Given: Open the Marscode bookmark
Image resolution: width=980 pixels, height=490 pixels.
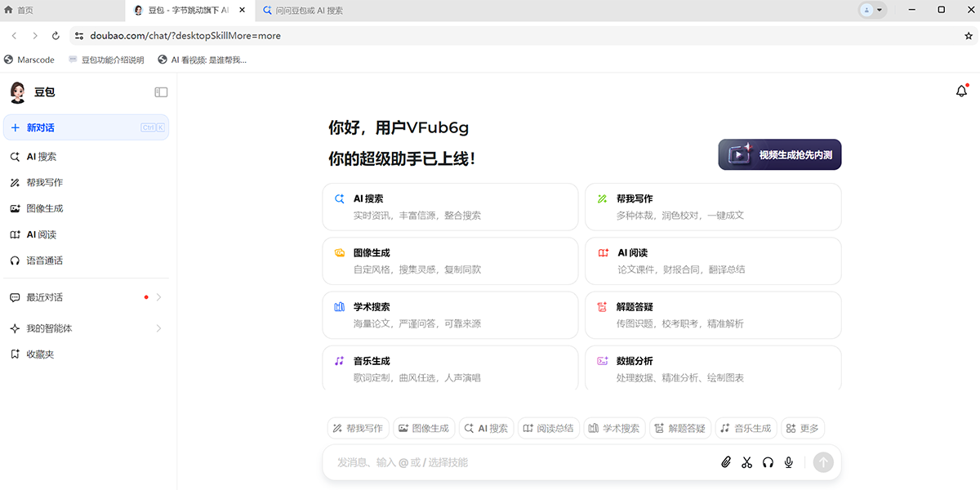Looking at the screenshot, I should click(x=29, y=60).
